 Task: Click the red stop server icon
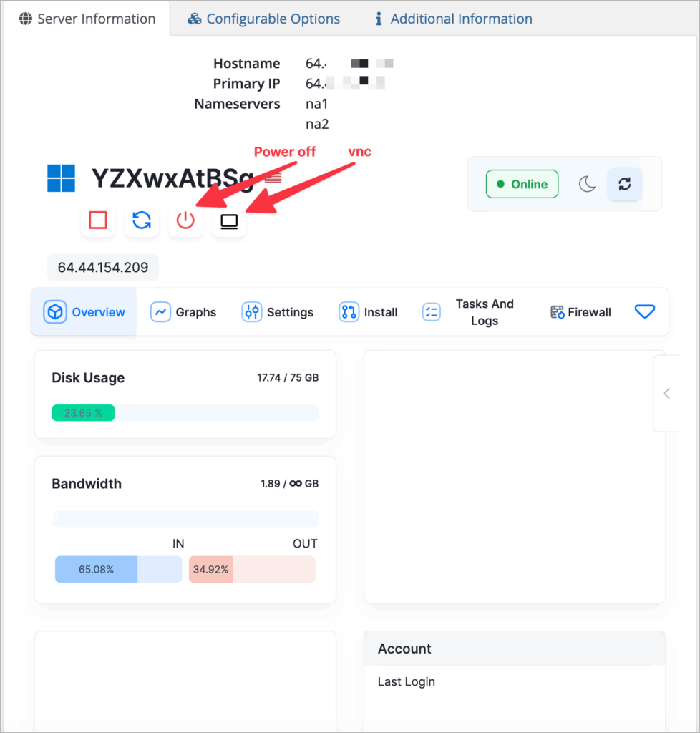(98, 220)
